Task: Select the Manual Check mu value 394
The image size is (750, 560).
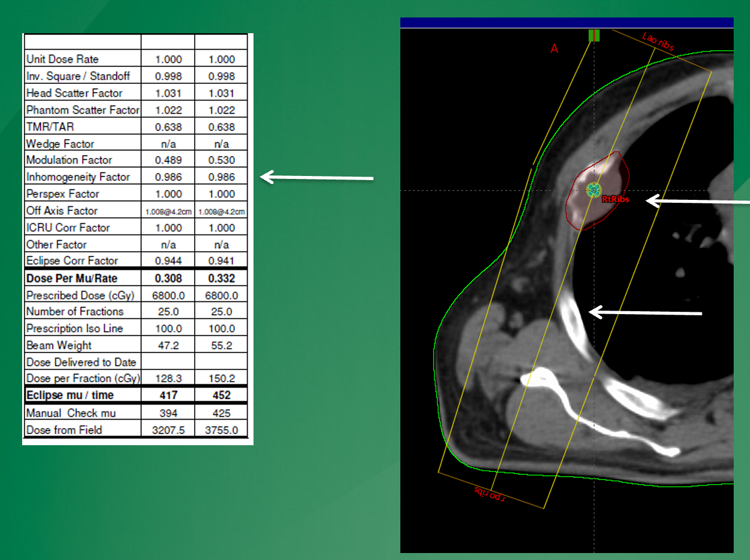Action: 168,413
